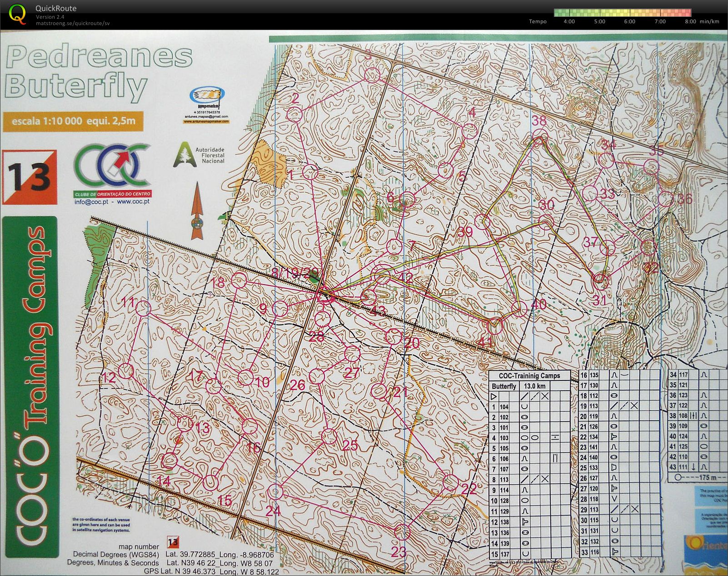Screen dimensions: 728x576
Task: Click control circle 23 on the map
Action: (x=402, y=531)
